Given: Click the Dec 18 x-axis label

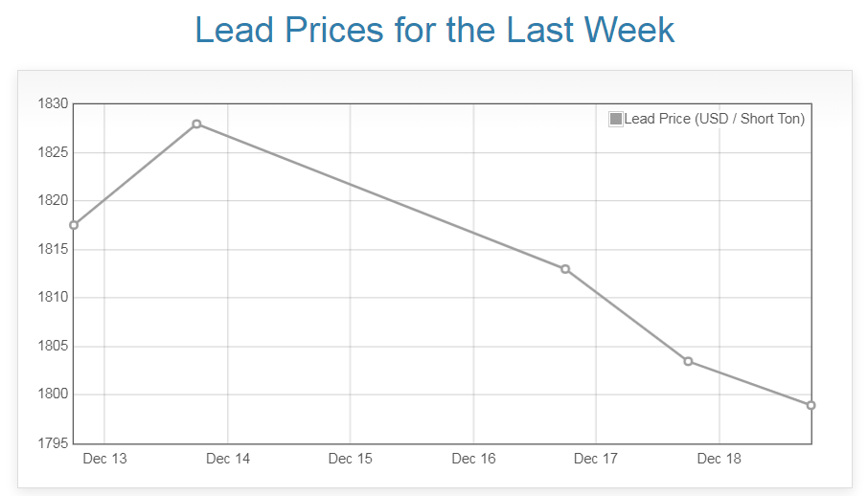Looking at the screenshot, I should [719, 459].
